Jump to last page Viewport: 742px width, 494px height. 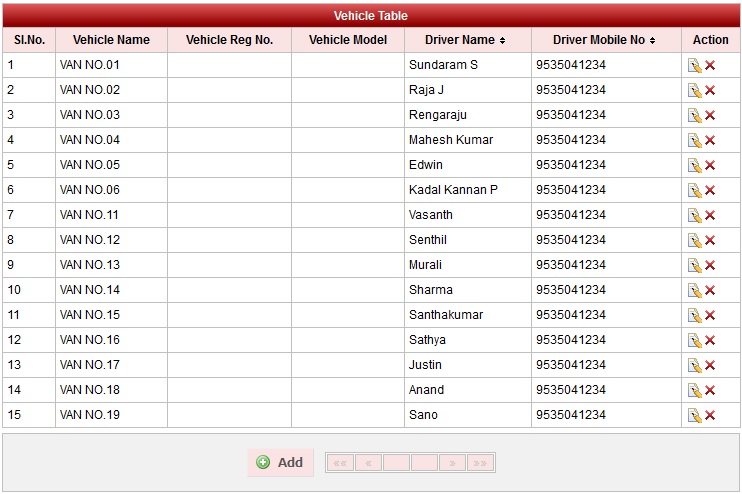pos(480,463)
